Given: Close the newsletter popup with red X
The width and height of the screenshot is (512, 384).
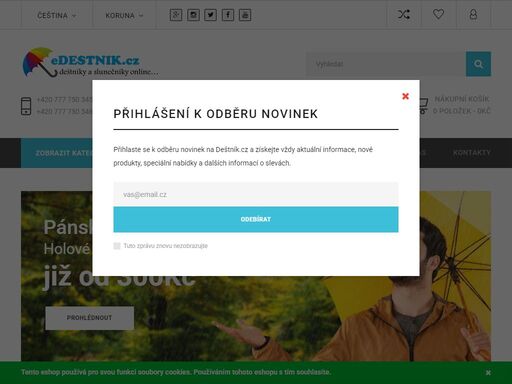Looking at the screenshot, I should tap(405, 96).
